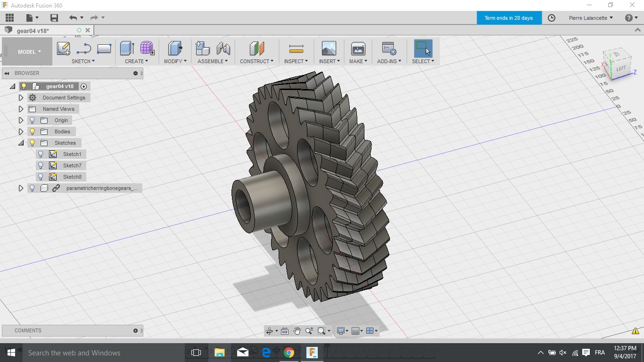Open the Viewports layout menu

click(x=372, y=331)
